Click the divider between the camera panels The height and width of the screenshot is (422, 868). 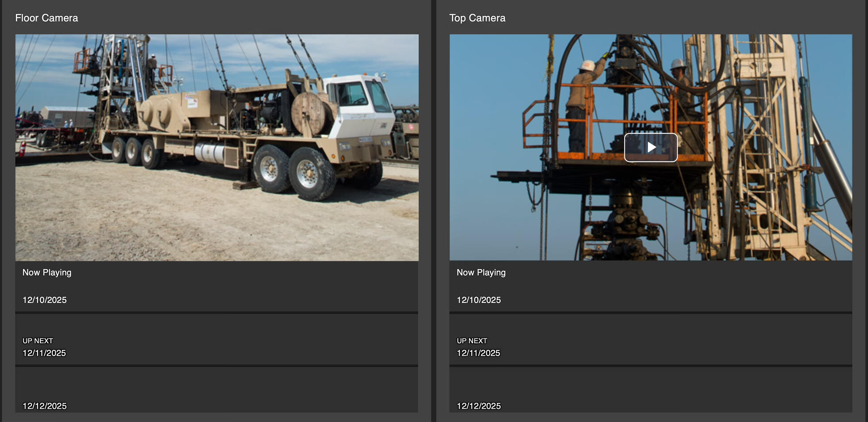pos(434,211)
